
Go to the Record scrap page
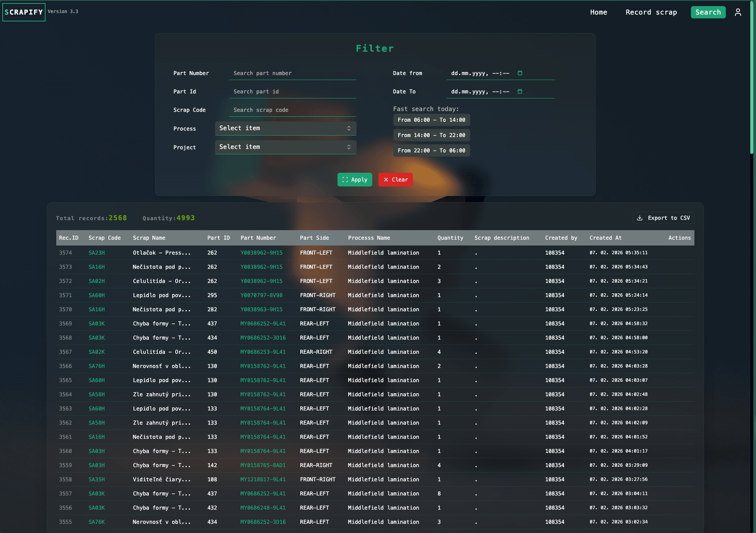tap(651, 12)
